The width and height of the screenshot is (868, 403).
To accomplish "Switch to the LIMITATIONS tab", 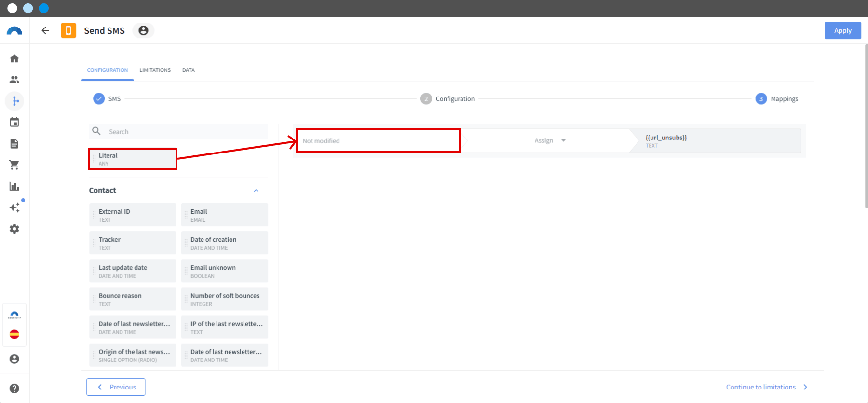I will point(155,70).
